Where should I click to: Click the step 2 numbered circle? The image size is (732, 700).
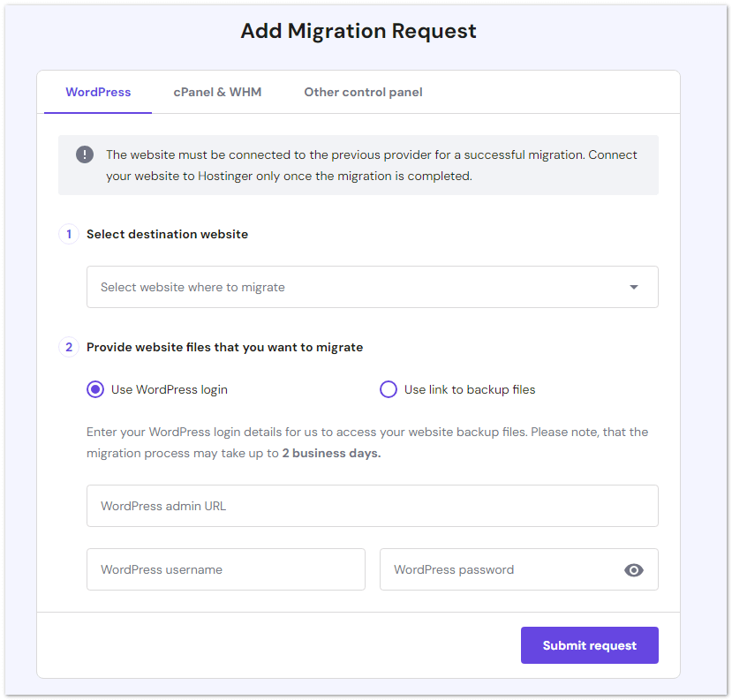click(x=68, y=347)
